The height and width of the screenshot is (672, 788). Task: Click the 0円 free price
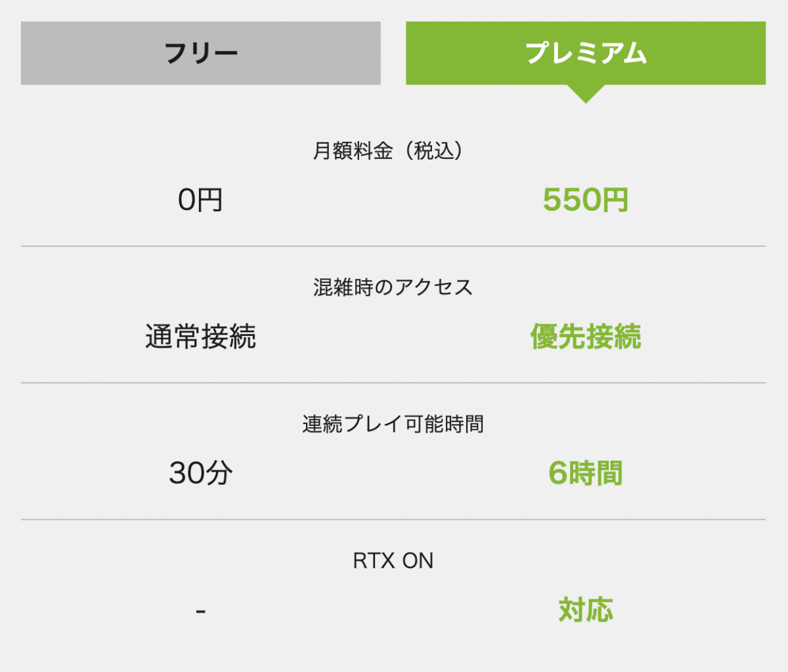point(200,199)
